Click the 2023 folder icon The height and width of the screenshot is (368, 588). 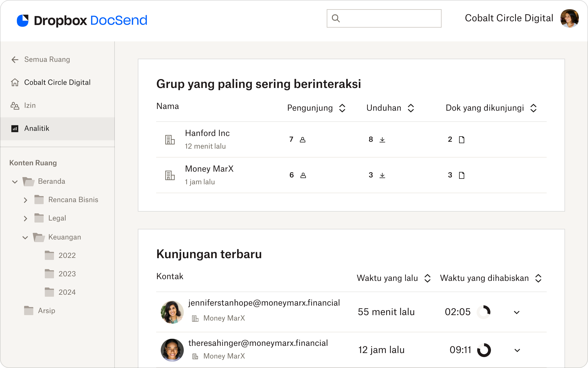(49, 274)
